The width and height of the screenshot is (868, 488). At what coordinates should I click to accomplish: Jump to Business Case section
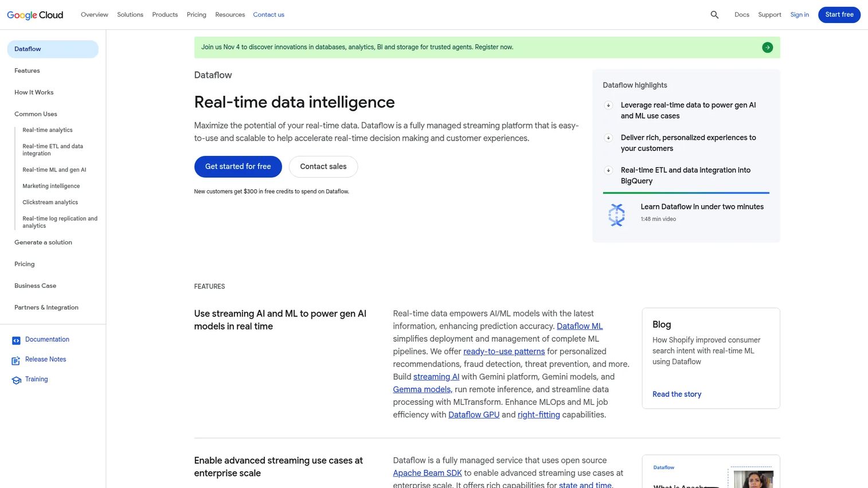coord(35,286)
